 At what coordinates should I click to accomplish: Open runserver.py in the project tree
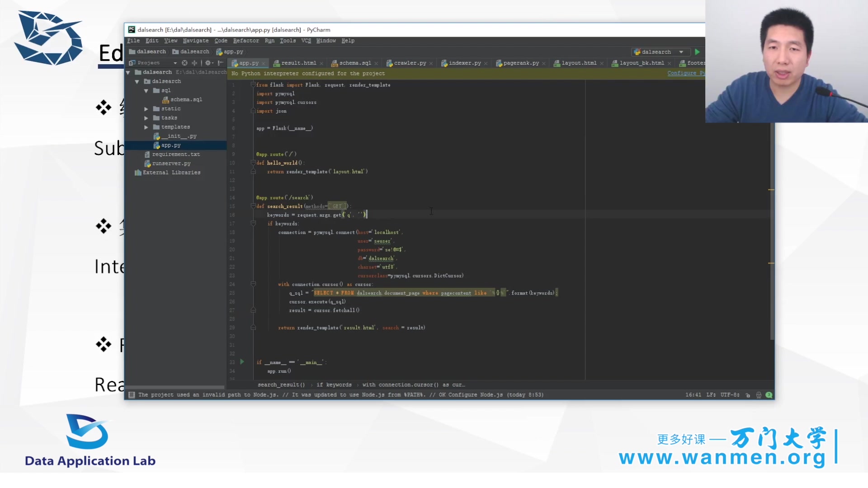(171, 164)
